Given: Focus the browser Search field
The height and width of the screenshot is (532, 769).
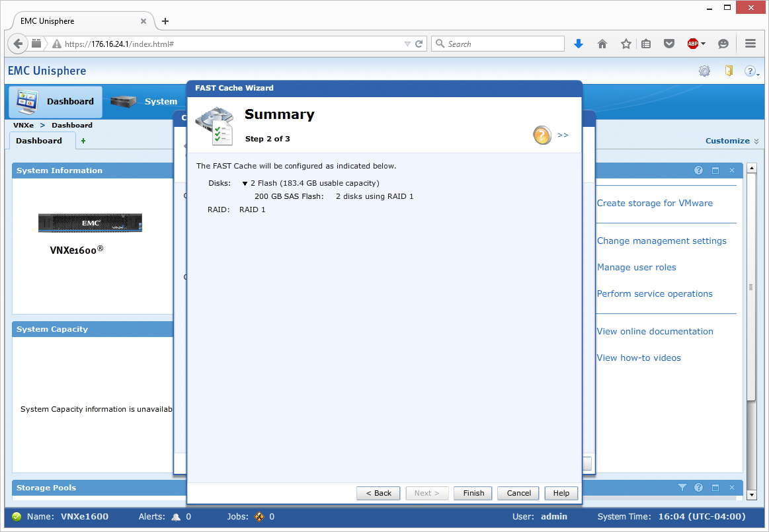Looking at the screenshot, I should pyautogui.click(x=498, y=44).
